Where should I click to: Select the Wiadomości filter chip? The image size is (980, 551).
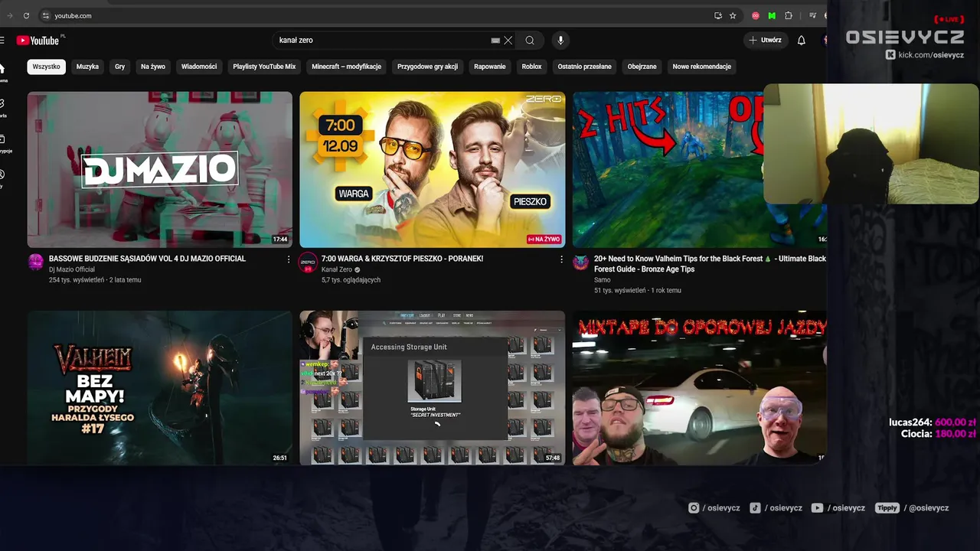[199, 67]
